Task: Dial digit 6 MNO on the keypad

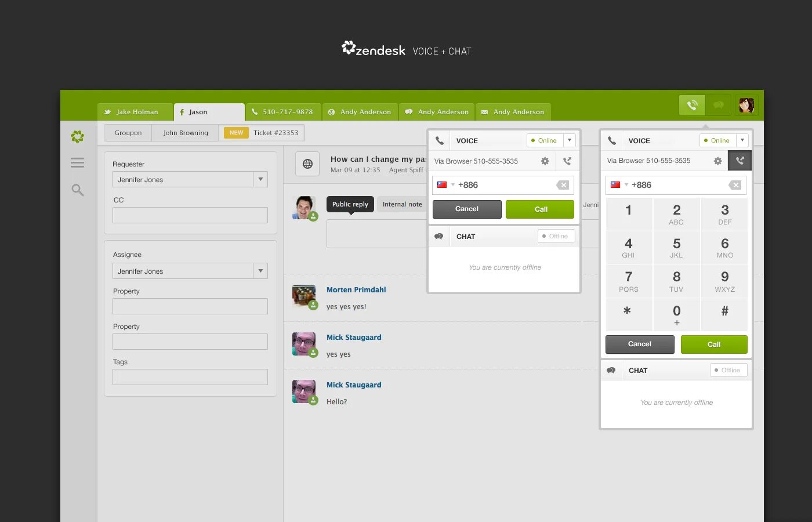Action: 724,248
